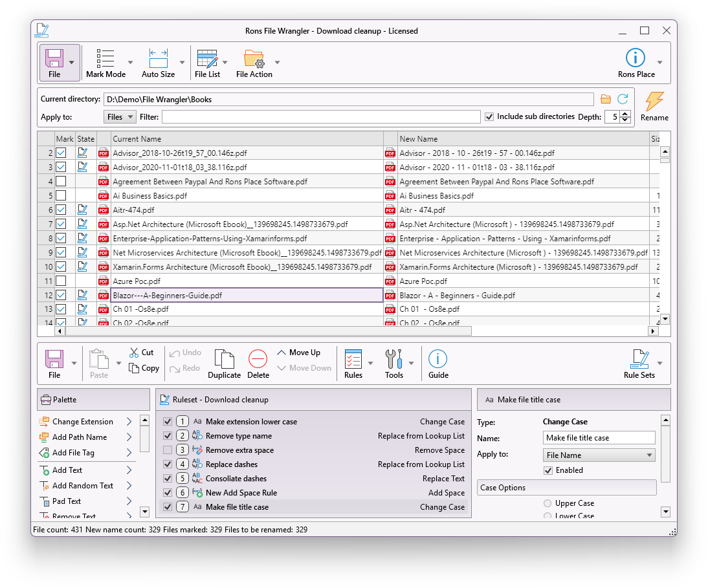
Task: Expand Rons Place dropdown arrow
Action: pos(659,63)
